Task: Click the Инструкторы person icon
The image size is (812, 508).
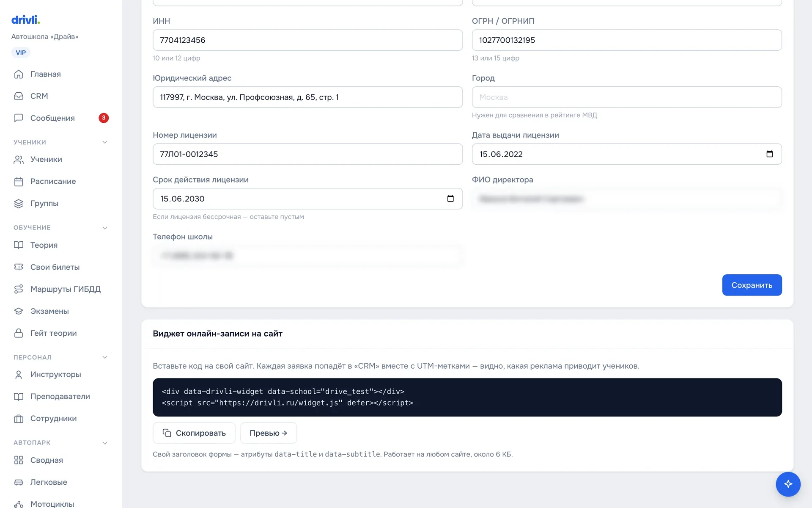Action: point(19,375)
